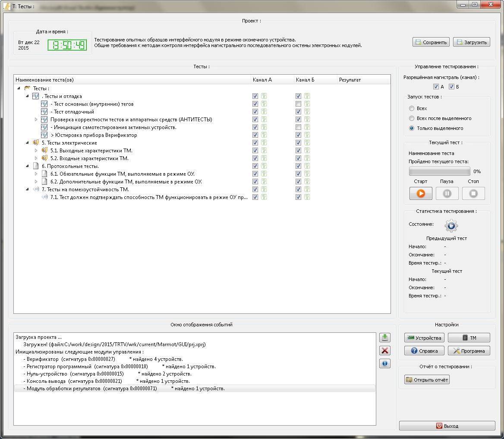The height and width of the screenshot is (439, 504).
Task: Enable Канал Б for Тест основных тегов
Action: [x=298, y=104]
